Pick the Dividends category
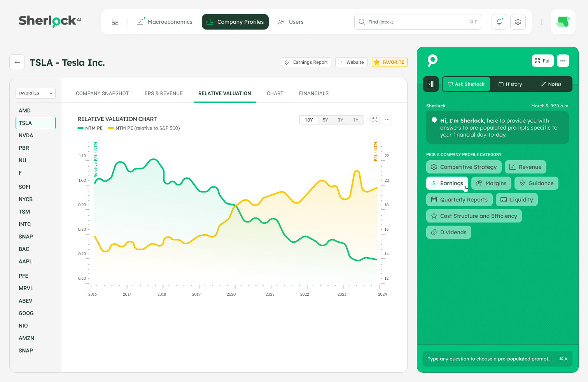 coord(449,232)
